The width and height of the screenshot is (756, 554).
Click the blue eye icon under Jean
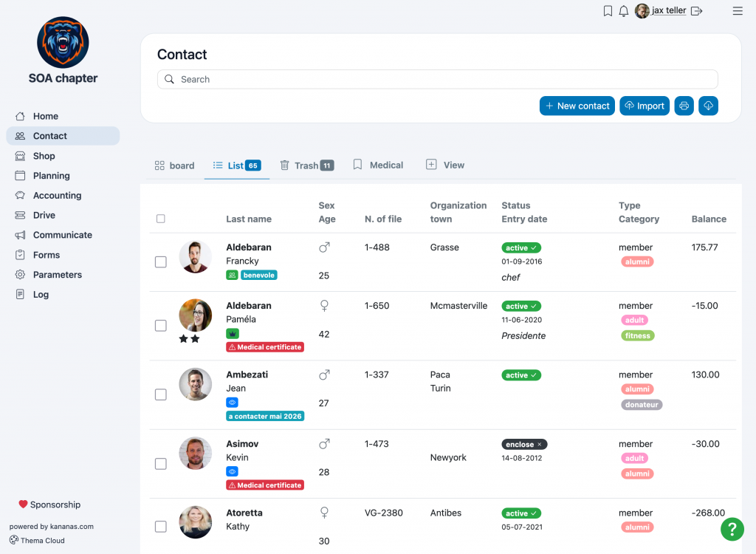[232, 403]
